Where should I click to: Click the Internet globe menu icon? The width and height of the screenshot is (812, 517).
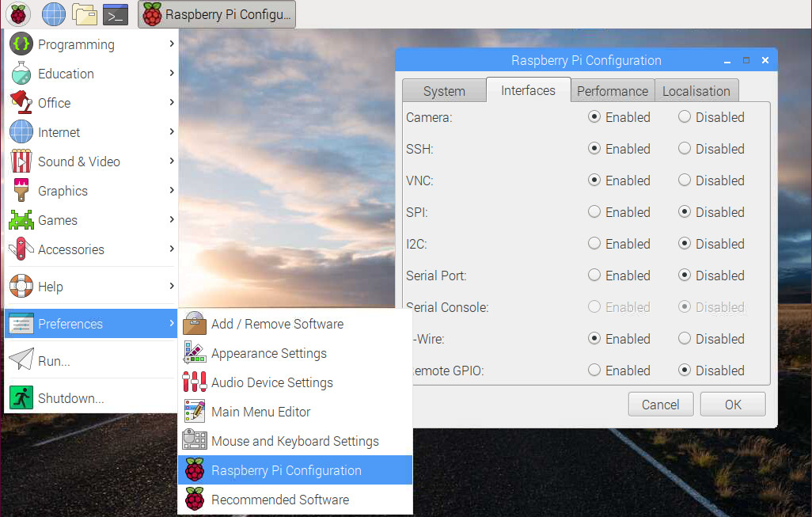coord(21,131)
